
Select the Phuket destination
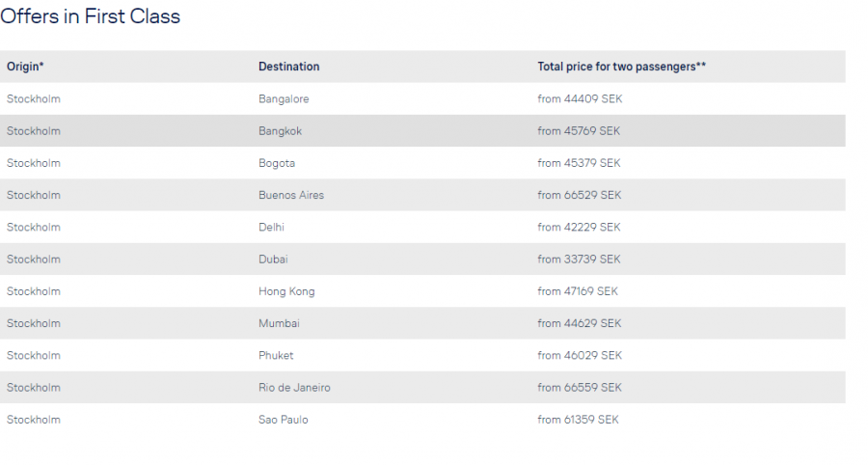pyautogui.click(x=276, y=356)
